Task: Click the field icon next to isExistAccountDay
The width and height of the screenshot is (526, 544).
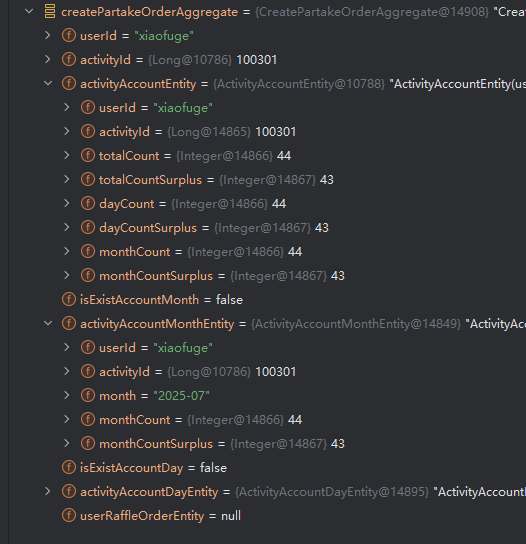Action: (69, 467)
